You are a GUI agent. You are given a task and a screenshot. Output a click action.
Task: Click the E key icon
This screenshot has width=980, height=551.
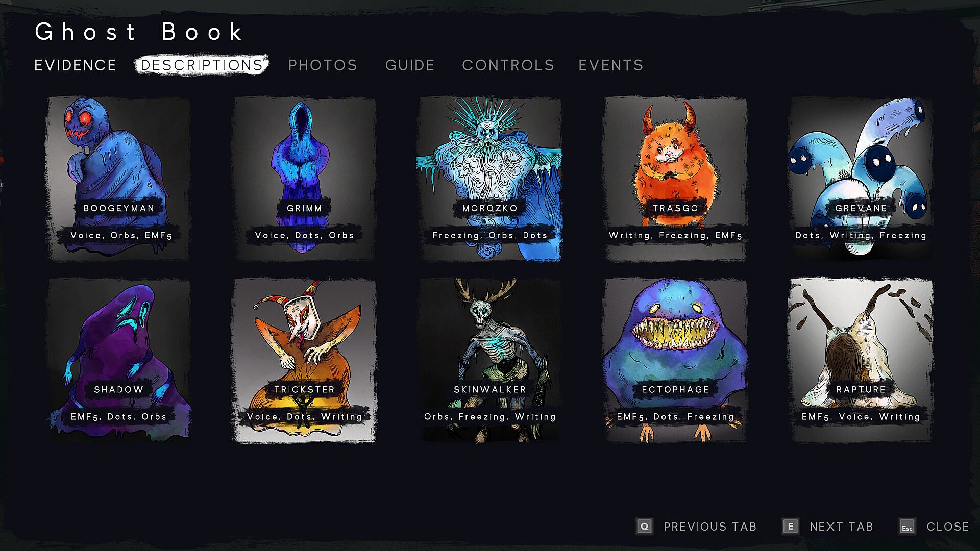791,527
